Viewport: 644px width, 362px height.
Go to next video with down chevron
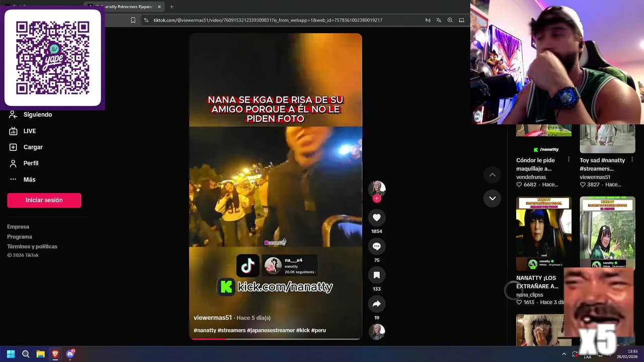[x=493, y=198]
